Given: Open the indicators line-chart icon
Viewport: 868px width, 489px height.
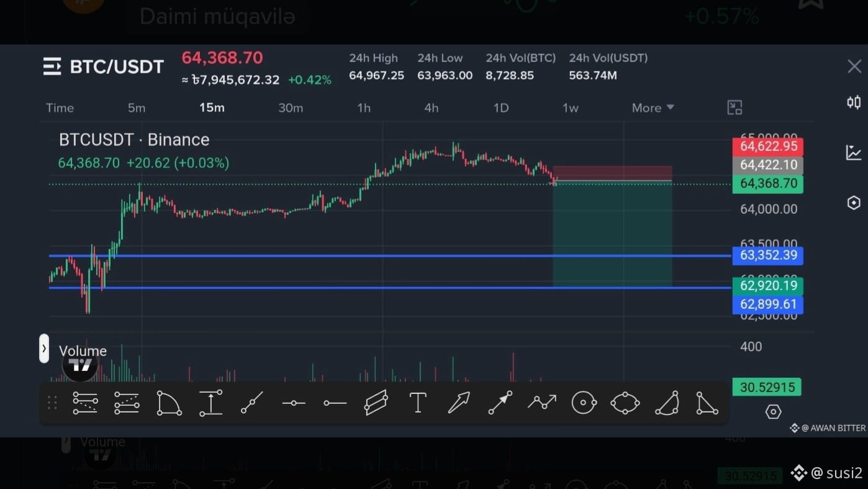Looking at the screenshot, I should tap(854, 152).
